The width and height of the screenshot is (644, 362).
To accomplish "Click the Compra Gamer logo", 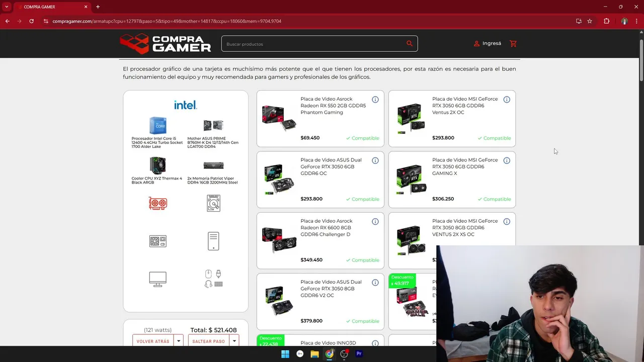I will point(166,44).
